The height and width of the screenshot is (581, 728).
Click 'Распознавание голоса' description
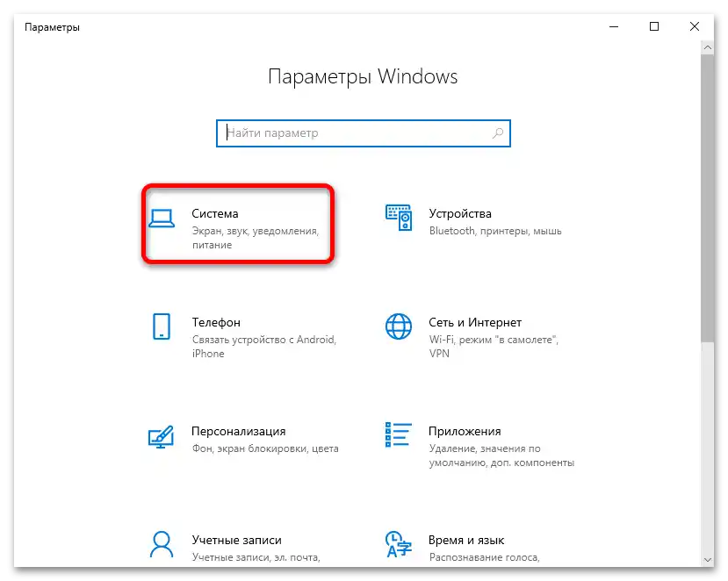pos(484,557)
